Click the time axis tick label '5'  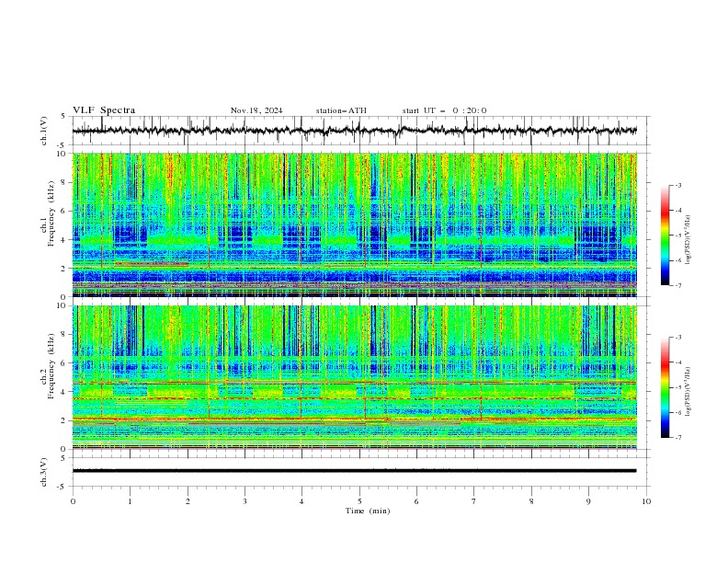pyautogui.click(x=359, y=501)
